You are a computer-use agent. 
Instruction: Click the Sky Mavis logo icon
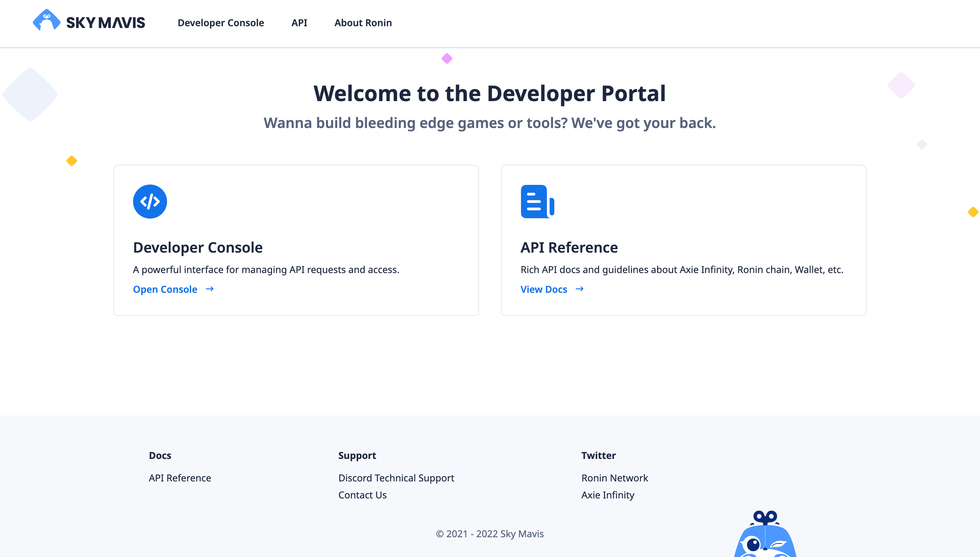46,20
